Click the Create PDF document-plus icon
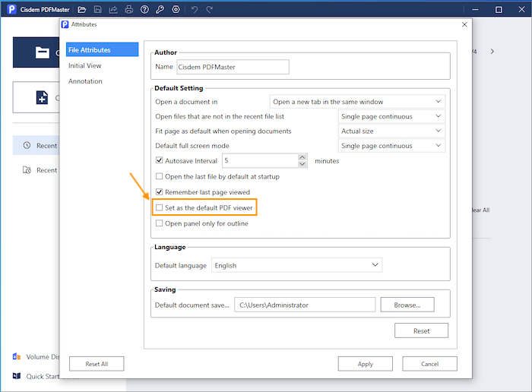This screenshot has height=392, width=532. tap(42, 97)
